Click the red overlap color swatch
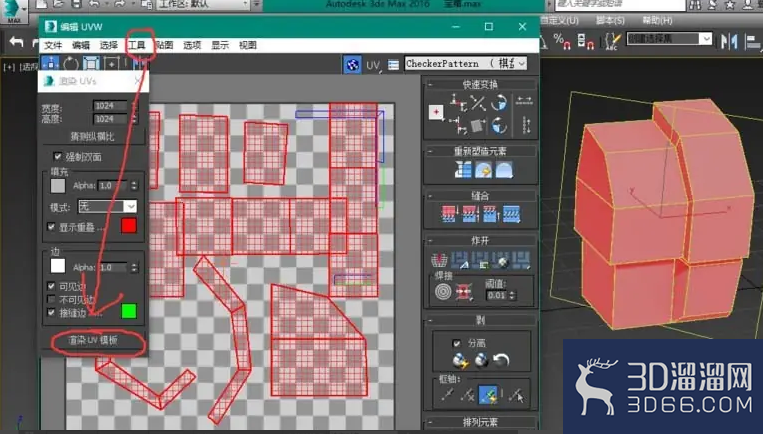The width and height of the screenshot is (763, 434). pos(128,226)
